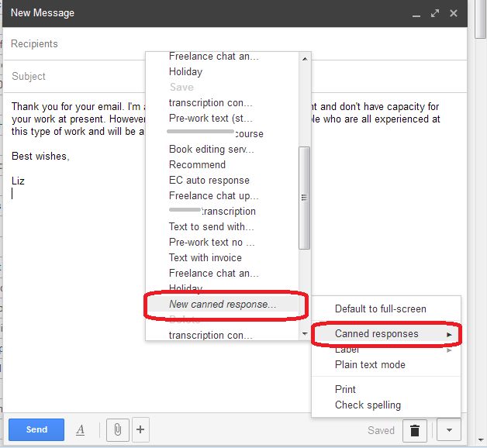Select Check spelling in the menu
Image resolution: width=487 pixels, height=448 pixels.
(x=368, y=405)
